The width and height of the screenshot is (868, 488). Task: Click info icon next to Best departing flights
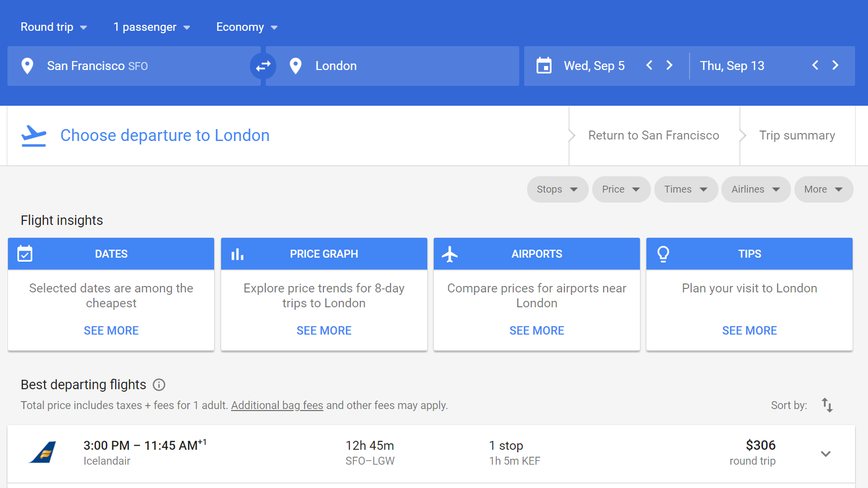[159, 385]
